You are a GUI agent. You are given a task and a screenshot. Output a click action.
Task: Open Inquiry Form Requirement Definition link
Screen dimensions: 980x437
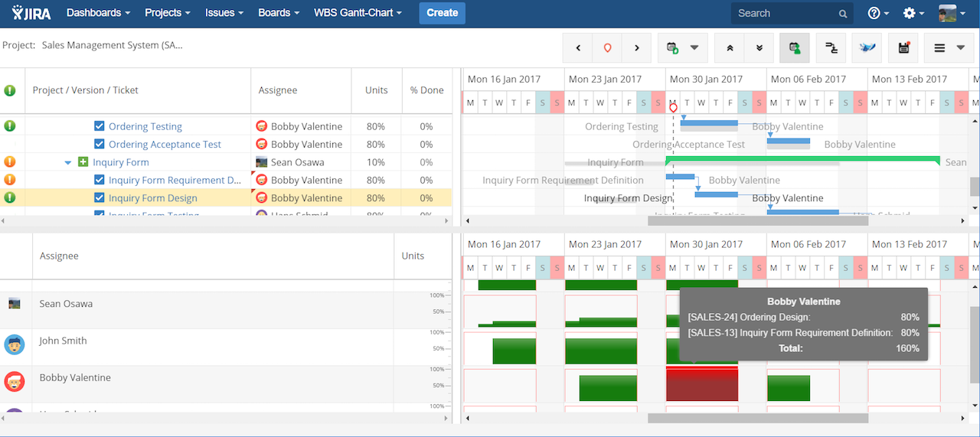tap(175, 180)
